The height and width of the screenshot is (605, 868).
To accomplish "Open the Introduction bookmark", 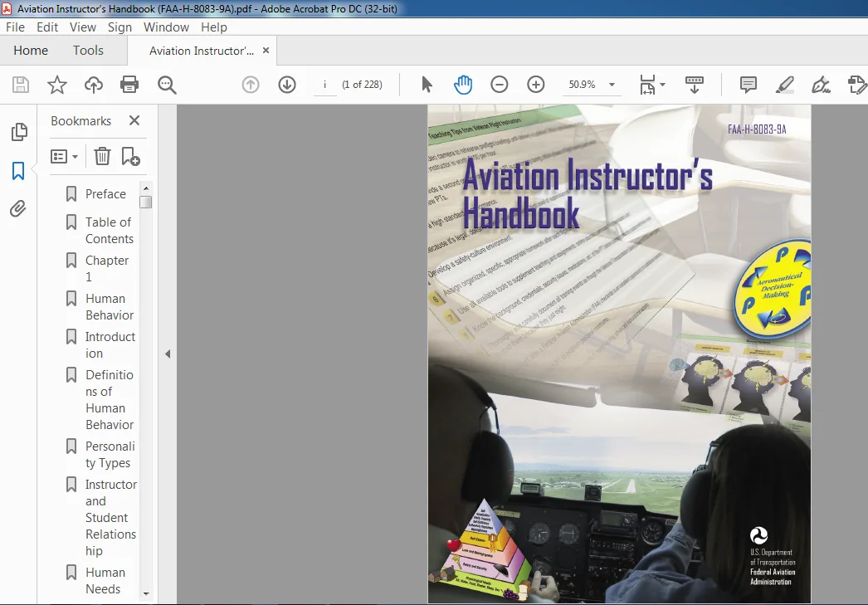I will tap(110, 345).
